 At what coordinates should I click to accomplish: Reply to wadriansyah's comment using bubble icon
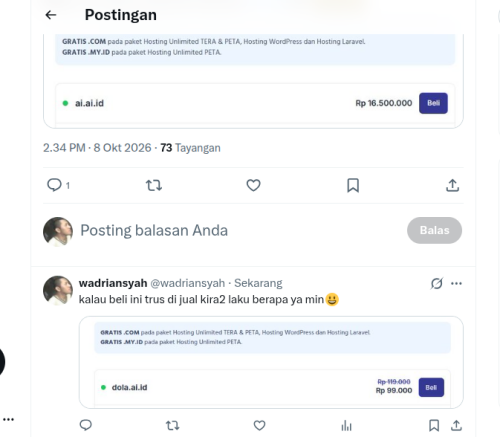click(x=86, y=425)
